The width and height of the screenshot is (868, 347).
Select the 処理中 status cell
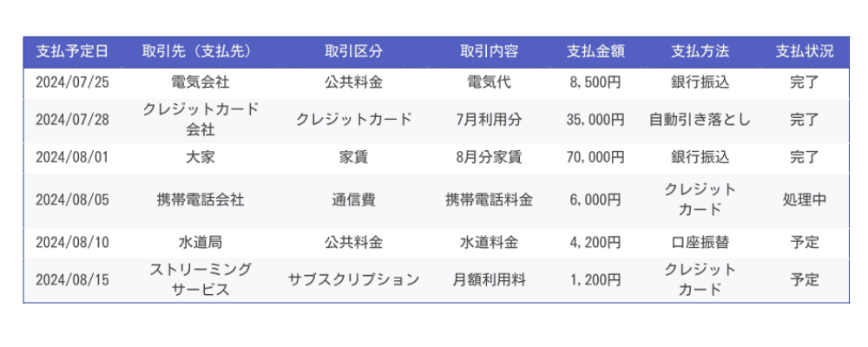(x=805, y=200)
